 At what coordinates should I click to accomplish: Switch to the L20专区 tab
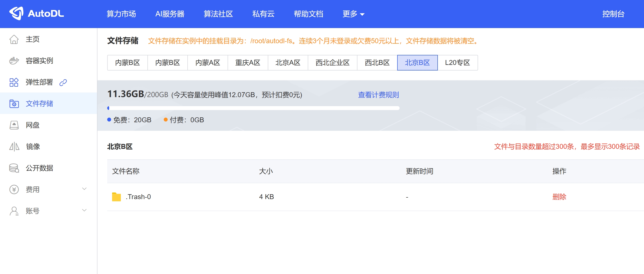[x=457, y=62]
